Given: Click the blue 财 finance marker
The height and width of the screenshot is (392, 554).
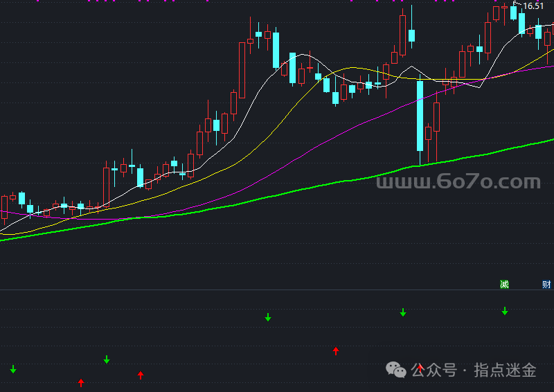Looking at the screenshot, I should coord(547,285).
